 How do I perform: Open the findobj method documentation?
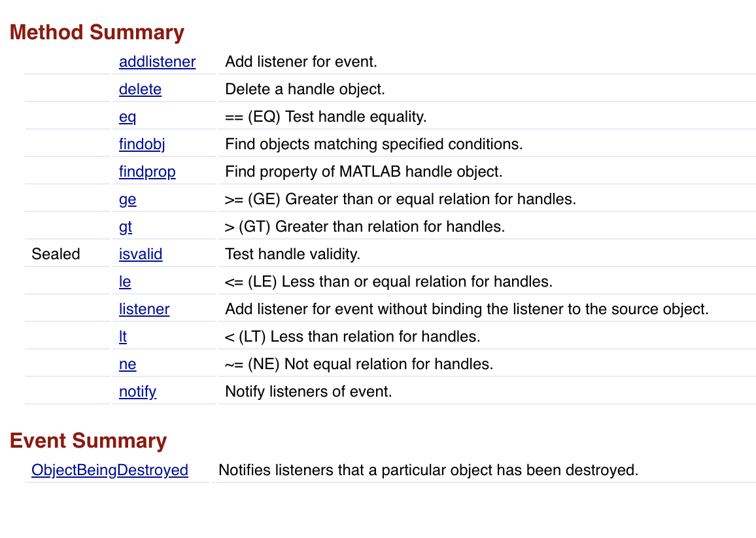(142, 144)
